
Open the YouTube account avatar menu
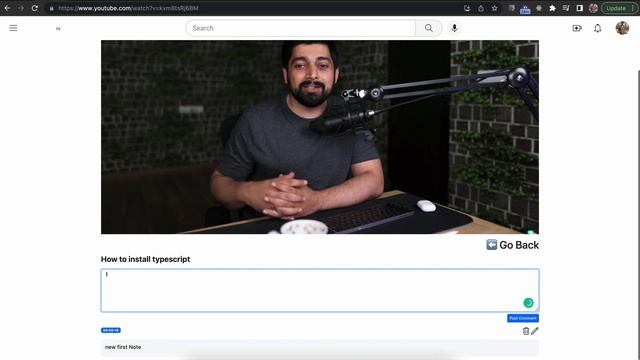pyautogui.click(x=622, y=28)
